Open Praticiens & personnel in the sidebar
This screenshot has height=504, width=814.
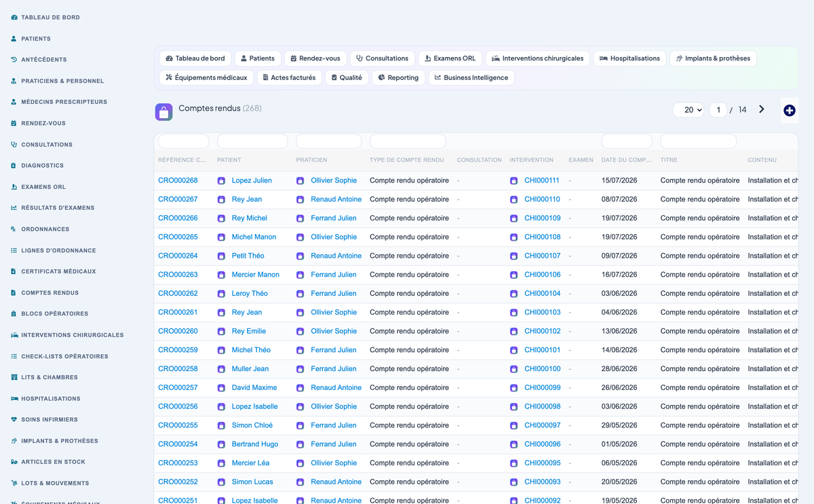[x=62, y=81]
